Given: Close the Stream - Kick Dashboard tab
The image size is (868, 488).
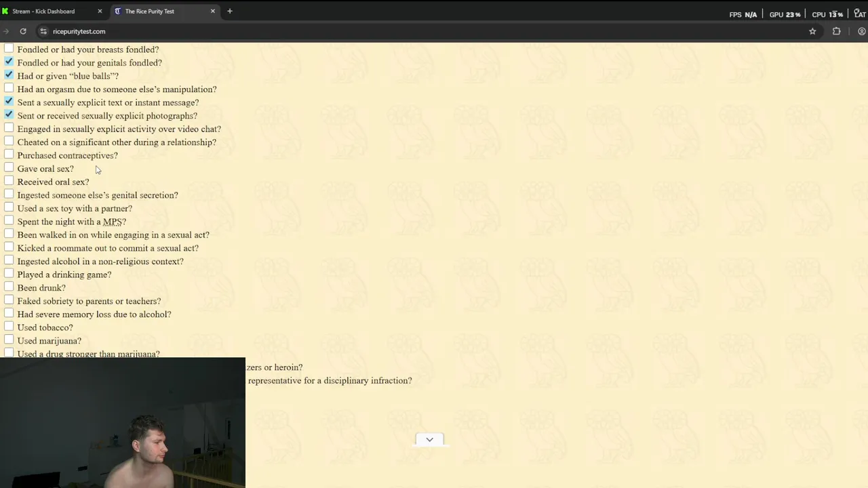Looking at the screenshot, I should tap(100, 11).
